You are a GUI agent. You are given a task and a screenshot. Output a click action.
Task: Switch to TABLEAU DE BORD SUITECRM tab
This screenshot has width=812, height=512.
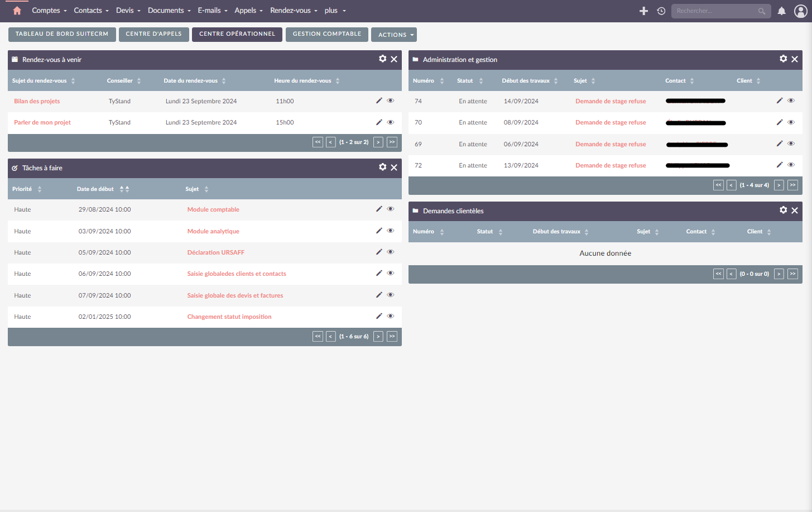(x=62, y=34)
